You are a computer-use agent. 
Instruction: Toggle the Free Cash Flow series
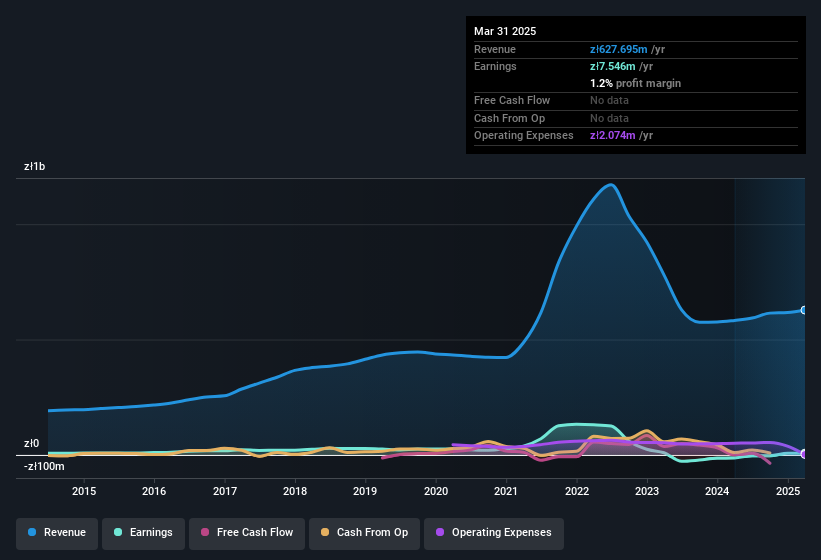coord(247,533)
